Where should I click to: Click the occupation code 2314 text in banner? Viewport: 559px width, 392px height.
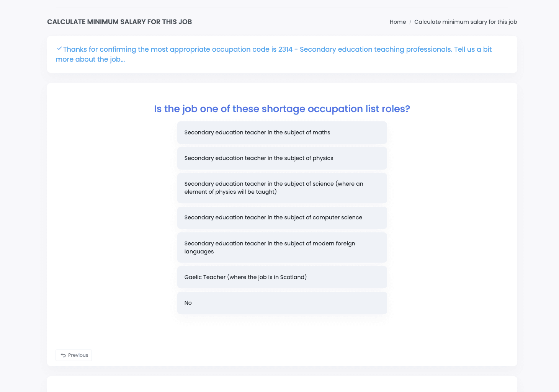click(x=285, y=49)
